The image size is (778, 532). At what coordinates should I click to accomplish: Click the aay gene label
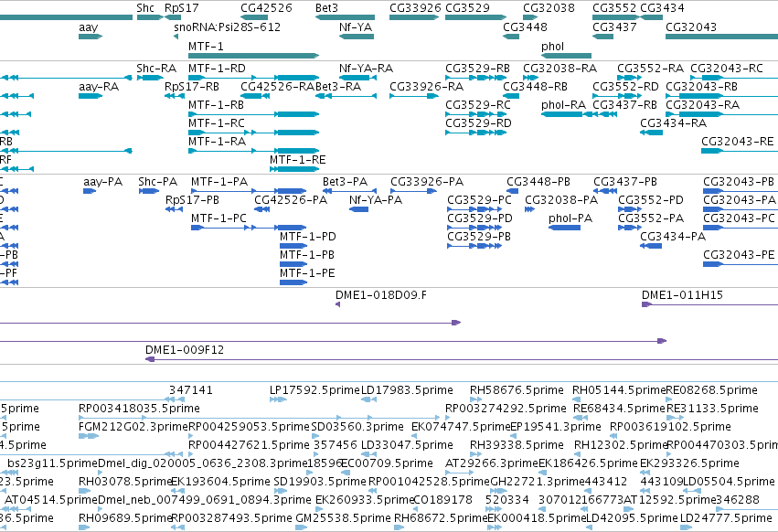click(x=89, y=27)
